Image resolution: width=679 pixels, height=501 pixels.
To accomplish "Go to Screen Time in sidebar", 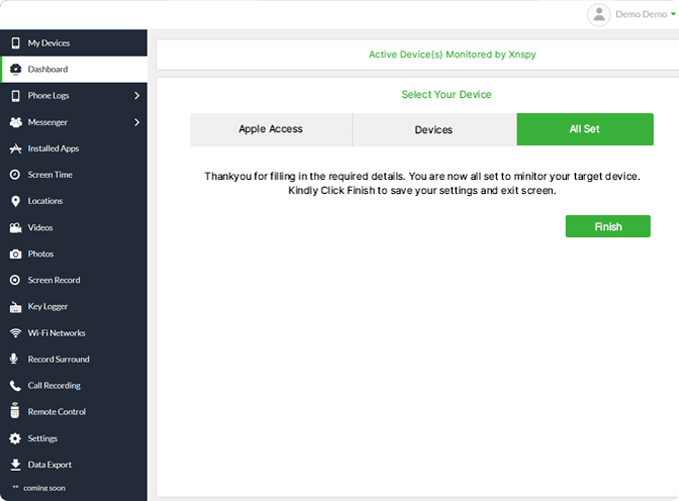I will click(x=50, y=175).
